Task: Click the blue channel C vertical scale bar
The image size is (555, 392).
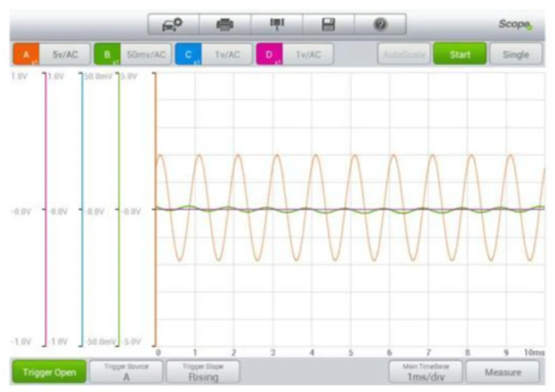Action: tap(82, 209)
